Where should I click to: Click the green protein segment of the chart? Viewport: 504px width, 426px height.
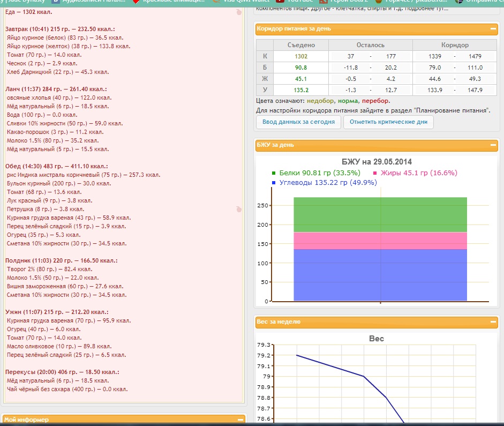click(380, 214)
